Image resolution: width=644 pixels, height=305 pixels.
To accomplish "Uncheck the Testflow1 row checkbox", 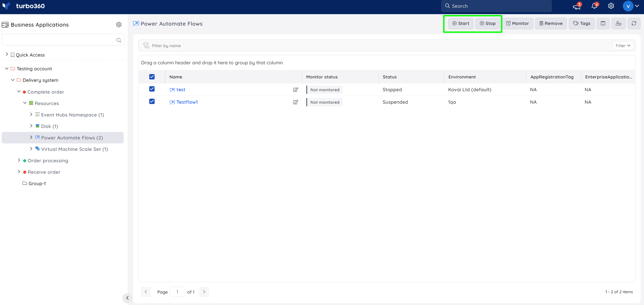I will 152,101.
